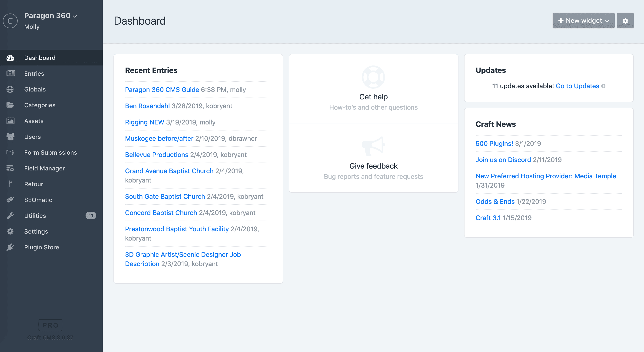Go to Retour

pyautogui.click(x=51, y=184)
